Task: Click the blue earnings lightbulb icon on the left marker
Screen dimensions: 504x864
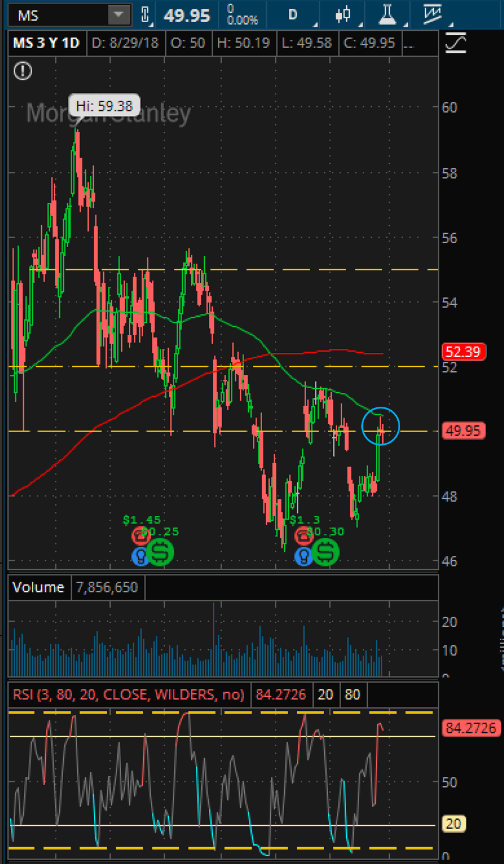Action: [x=139, y=557]
